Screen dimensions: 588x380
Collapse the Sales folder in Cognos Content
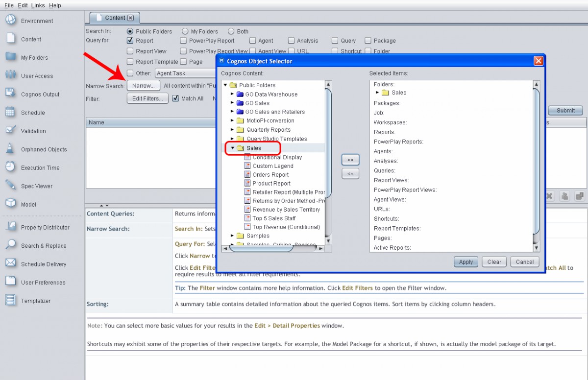[232, 148]
